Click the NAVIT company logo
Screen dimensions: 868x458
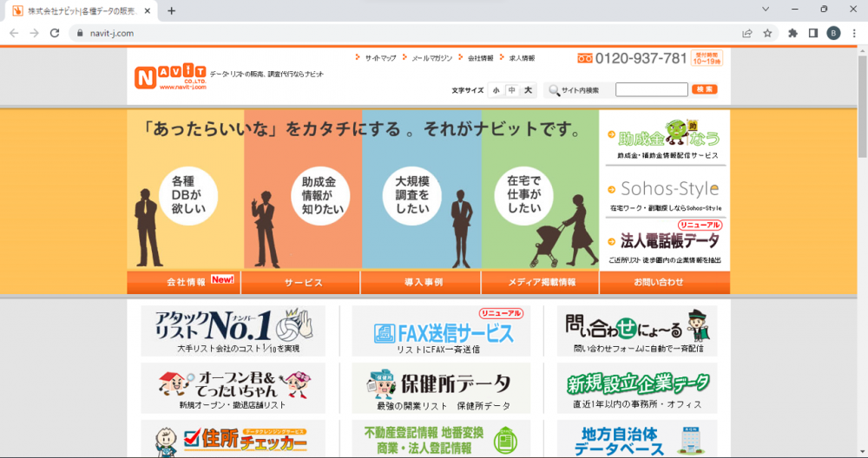pyautogui.click(x=170, y=76)
